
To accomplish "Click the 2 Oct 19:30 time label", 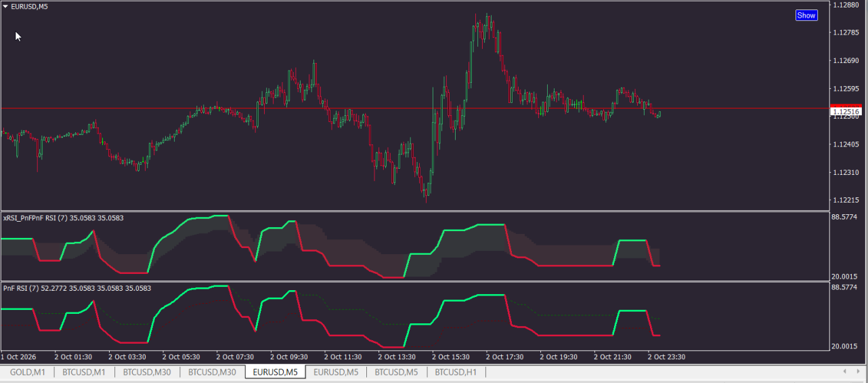I will tap(559, 357).
